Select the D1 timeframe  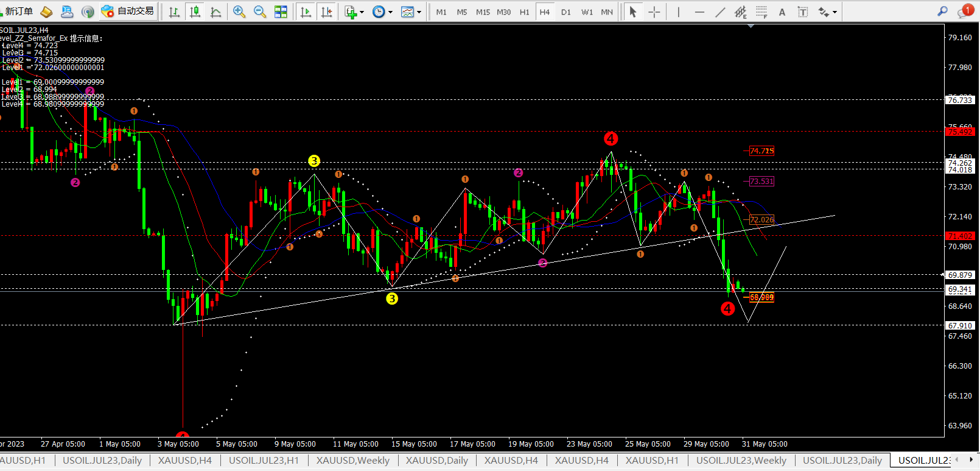tap(566, 12)
